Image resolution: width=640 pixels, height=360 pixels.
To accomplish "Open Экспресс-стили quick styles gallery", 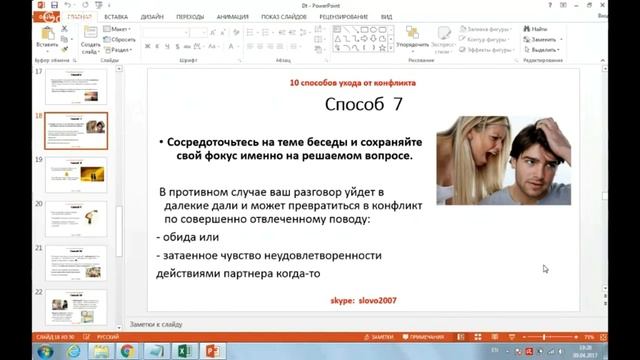I will coord(443,40).
